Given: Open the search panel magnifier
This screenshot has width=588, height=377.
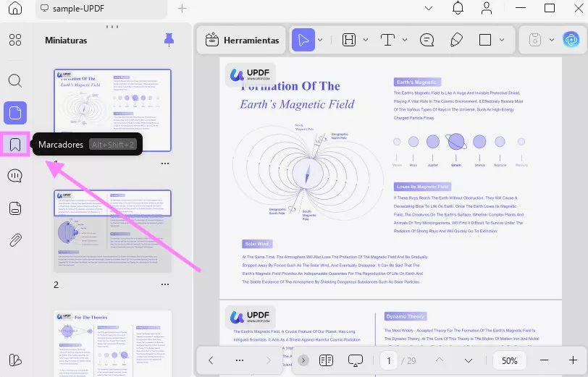Looking at the screenshot, I should [15, 80].
